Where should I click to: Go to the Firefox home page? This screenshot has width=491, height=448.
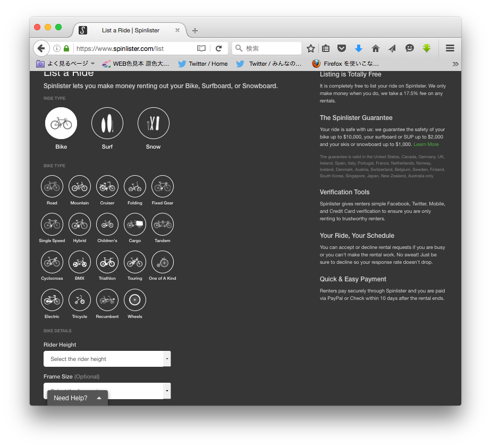click(x=376, y=48)
